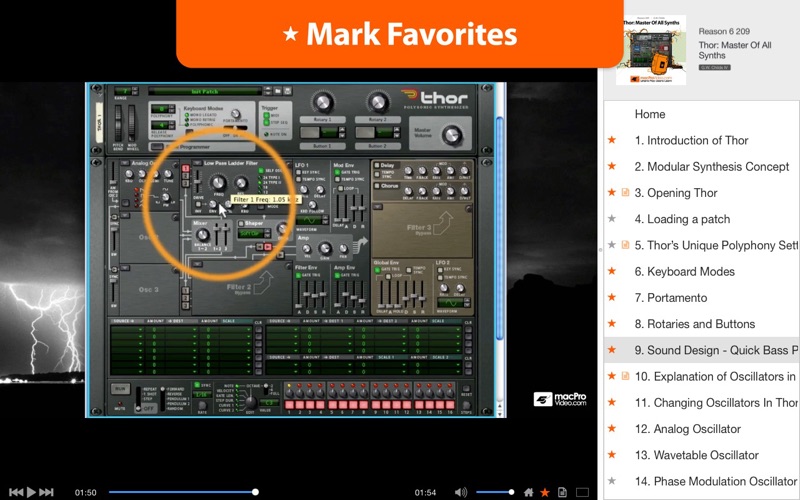This screenshot has height=500, width=800.
Task: Adjust the volume slider
Action: [x=494, y=492]
